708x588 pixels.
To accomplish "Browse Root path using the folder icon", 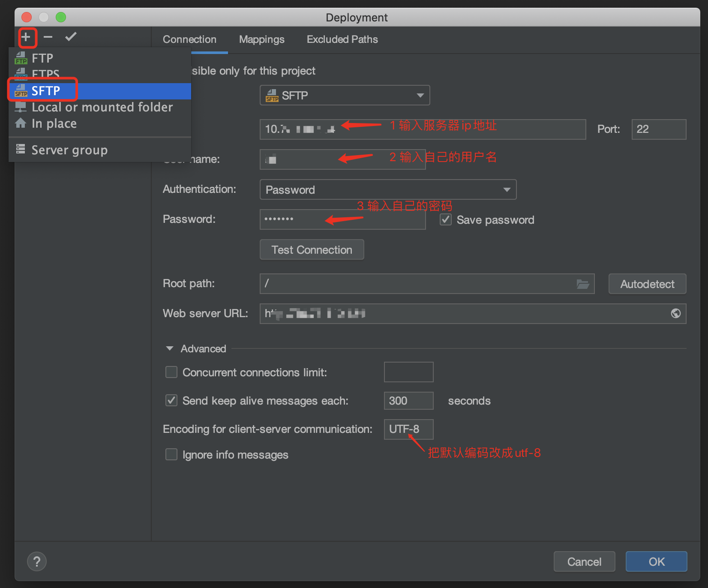I will coord(583,284).
